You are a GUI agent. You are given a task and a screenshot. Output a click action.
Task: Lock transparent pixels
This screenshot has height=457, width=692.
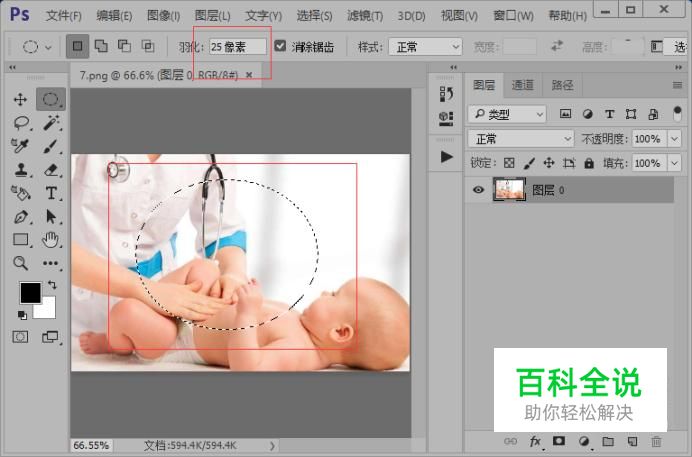point(509,163)
